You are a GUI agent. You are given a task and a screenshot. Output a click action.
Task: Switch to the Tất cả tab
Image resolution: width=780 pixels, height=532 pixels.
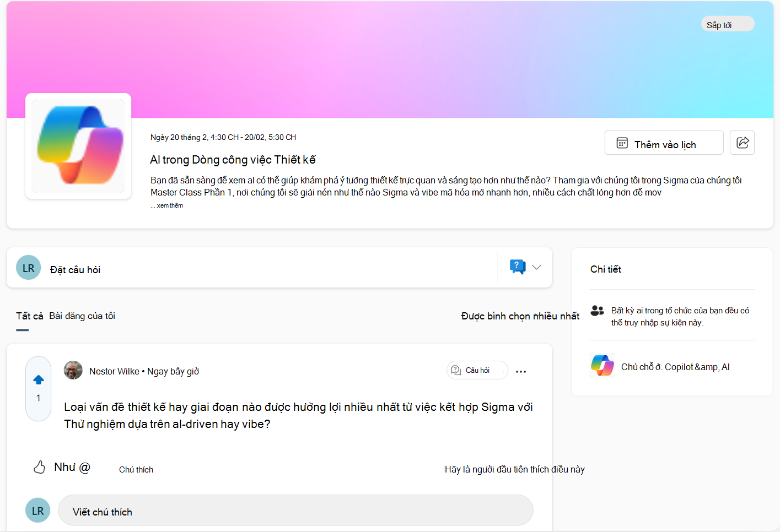click(29, 316)
